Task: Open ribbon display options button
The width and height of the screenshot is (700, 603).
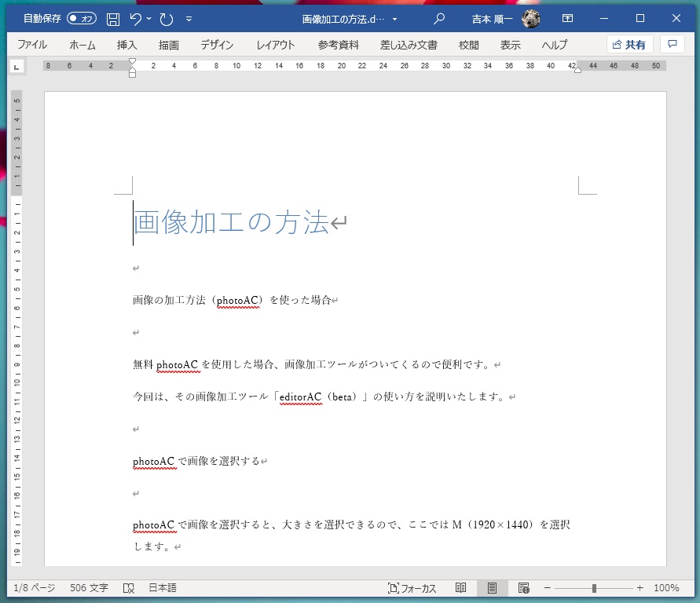Action: click(567, 18)
